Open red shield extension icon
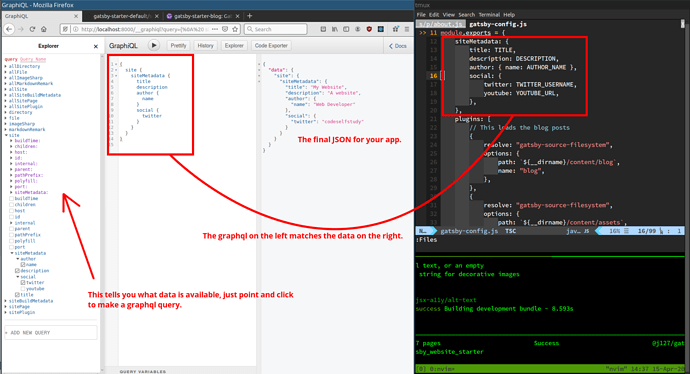The image size is (690, 374). pos(369,29)
